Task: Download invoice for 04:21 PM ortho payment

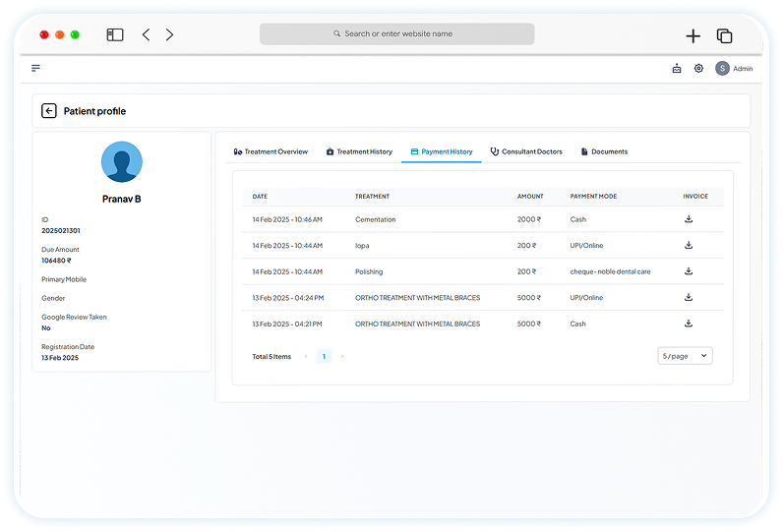Action: pos(689,323)
